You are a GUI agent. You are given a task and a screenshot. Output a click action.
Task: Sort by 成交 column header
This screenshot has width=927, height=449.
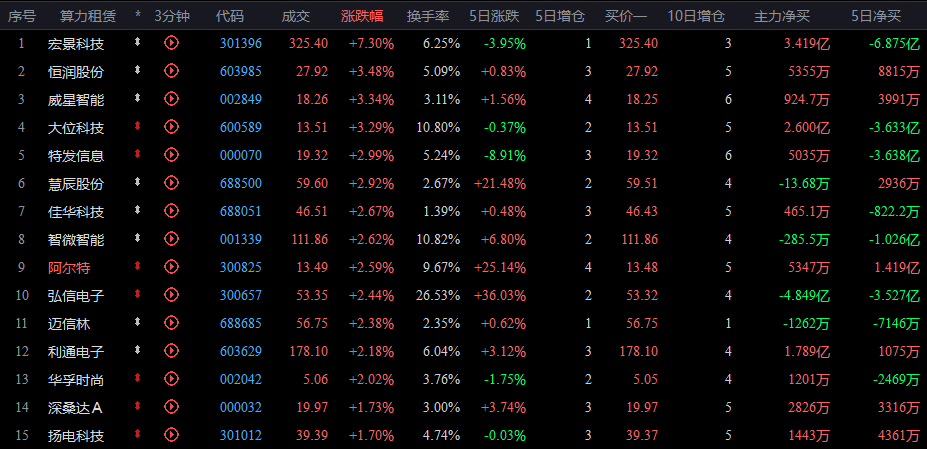[x=296, y=16]
